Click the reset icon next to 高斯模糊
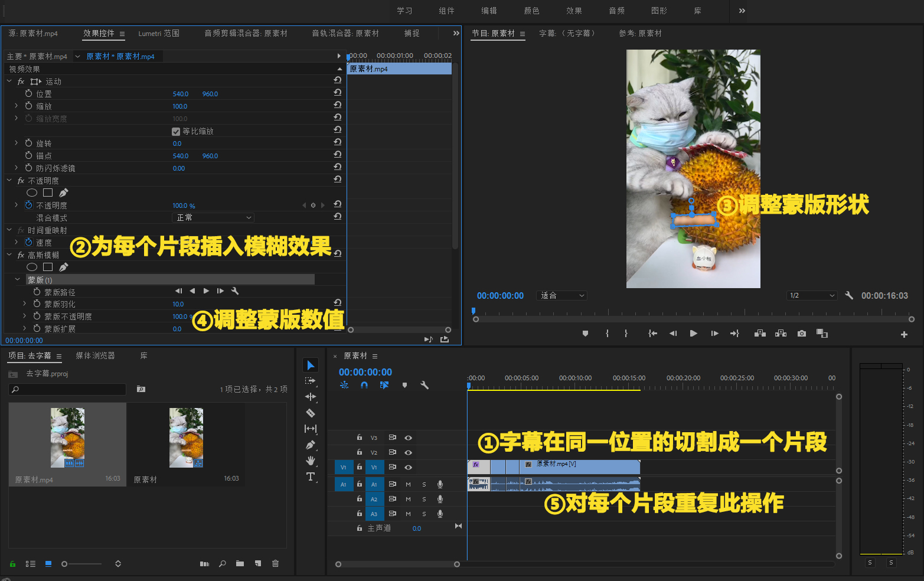924x581 pixels. pyautogui.click(x=337, y=253)
